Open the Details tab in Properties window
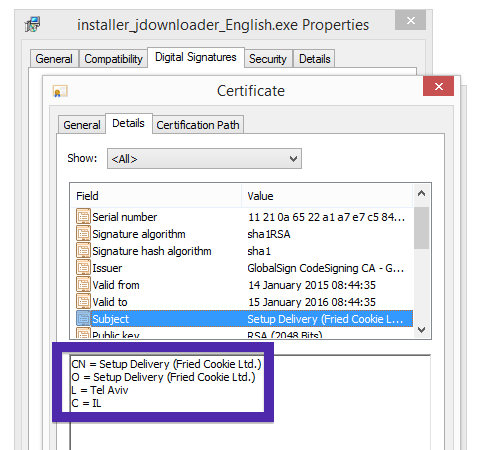This screenshot has height=450, width=477. (315, 59)
